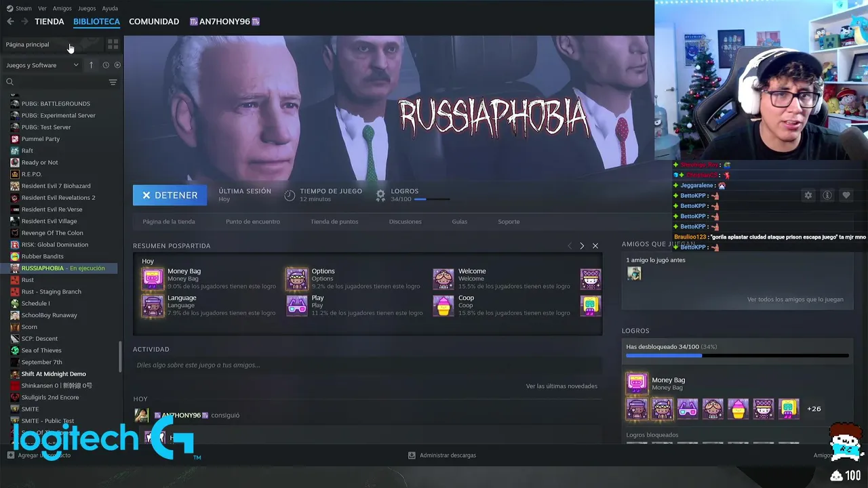Open the Ver menu
Image resolution: width=868 pixels, height=488 pixels.
point(42,8)
